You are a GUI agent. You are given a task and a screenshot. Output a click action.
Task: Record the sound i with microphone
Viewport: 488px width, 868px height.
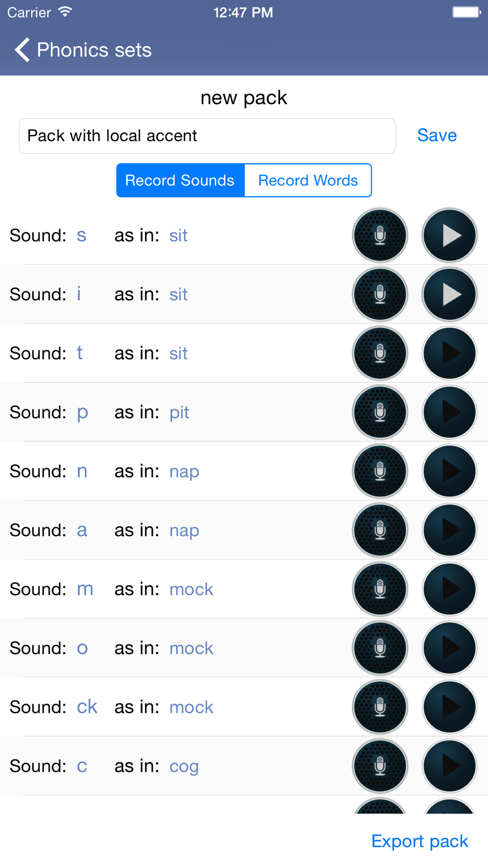click(x=380, y=294)
